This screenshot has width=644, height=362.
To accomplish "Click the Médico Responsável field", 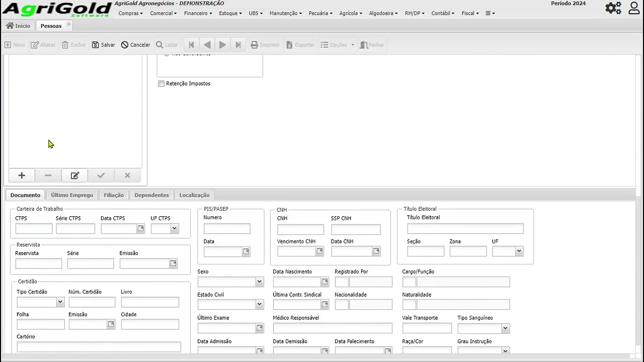I will [333, 328].
